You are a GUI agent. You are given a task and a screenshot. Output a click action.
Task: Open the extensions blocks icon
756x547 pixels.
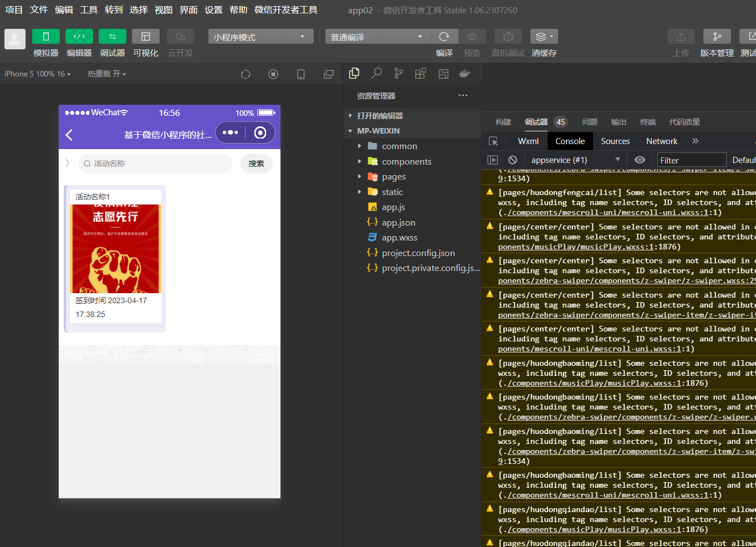pos(421,73)
